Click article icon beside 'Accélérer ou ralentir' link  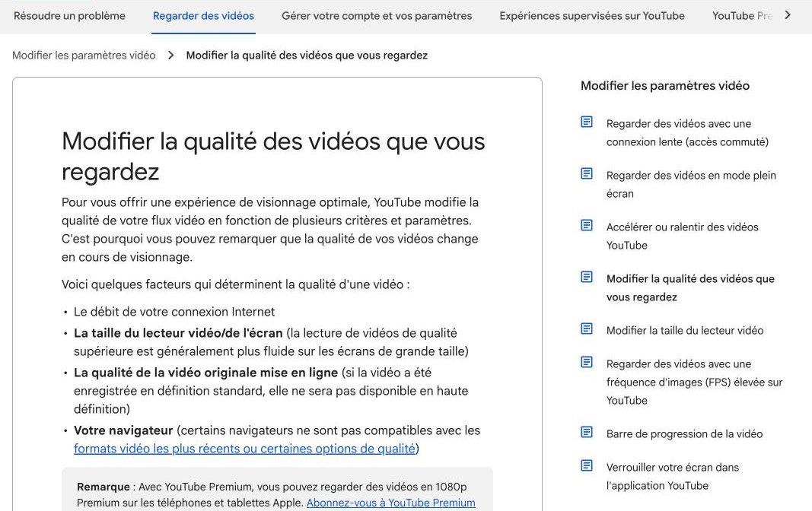pyautogui.click(x=587, y=226)
